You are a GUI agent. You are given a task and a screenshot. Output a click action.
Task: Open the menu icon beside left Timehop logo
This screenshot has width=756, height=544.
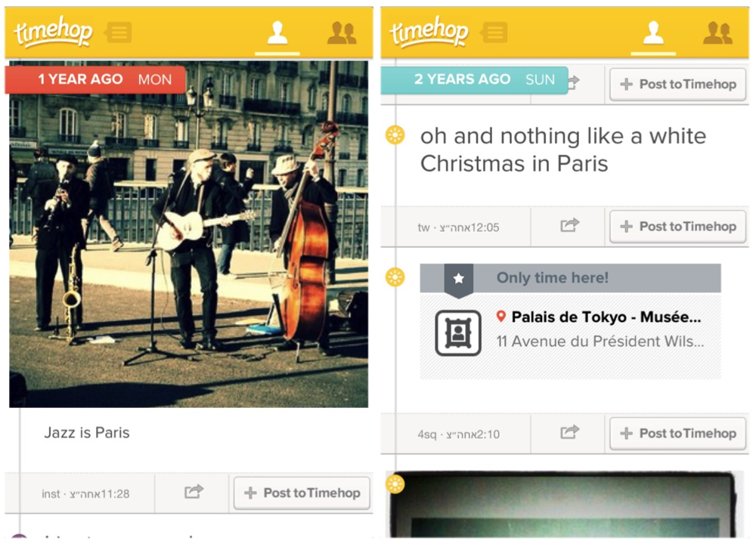(118, 32)
